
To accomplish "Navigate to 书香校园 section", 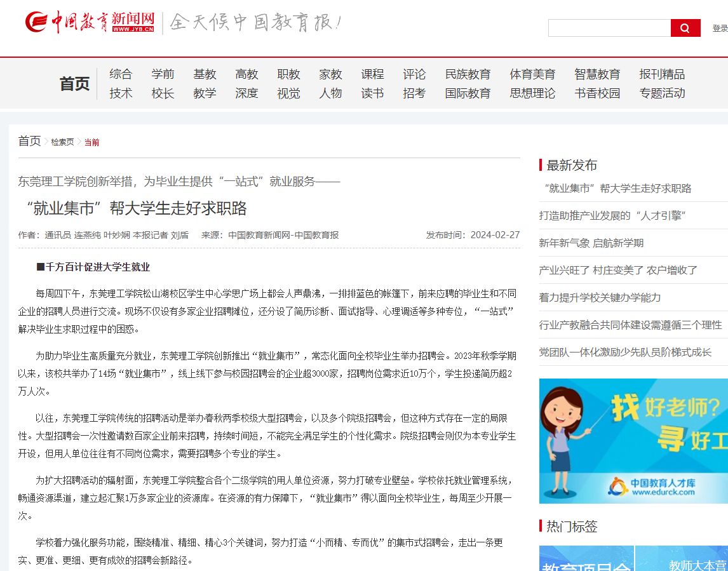I will point(597,93).
